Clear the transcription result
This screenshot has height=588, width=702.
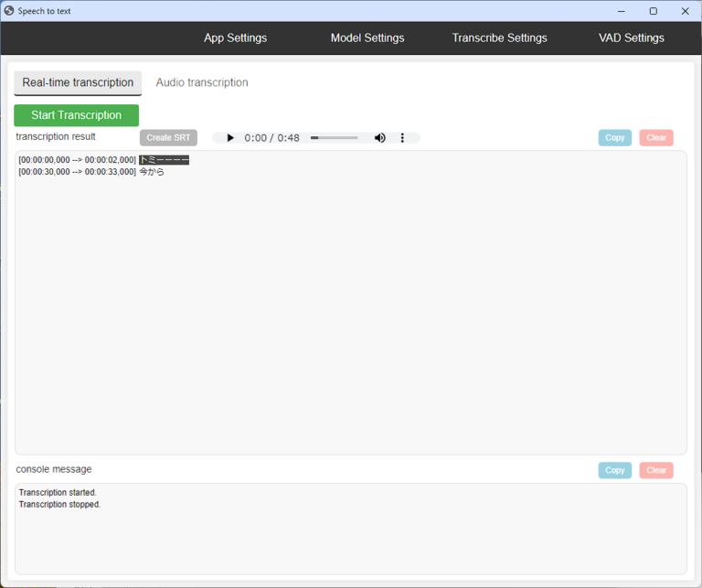[656, 138]
